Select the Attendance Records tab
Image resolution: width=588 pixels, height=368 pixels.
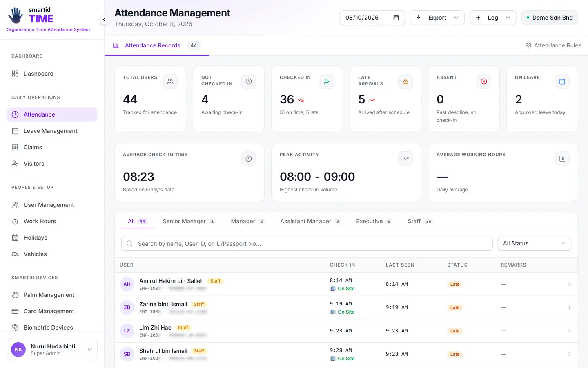[x=157, y=45]
